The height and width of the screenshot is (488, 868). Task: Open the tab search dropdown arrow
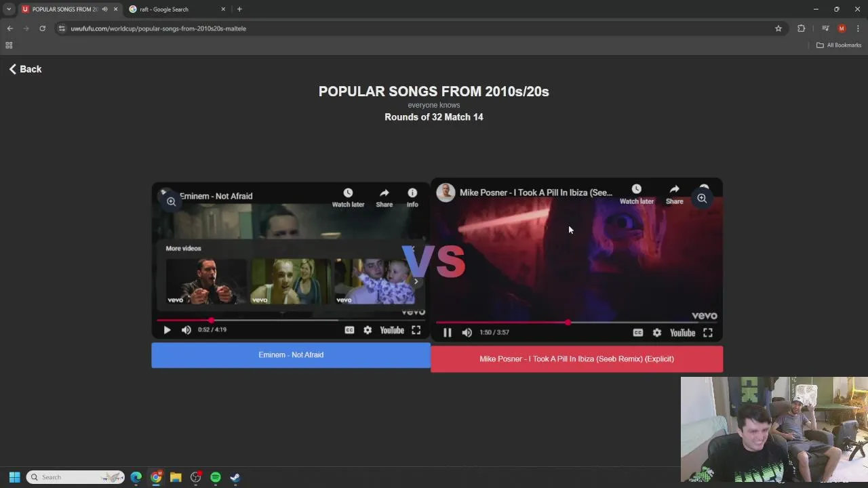[9, 9]
